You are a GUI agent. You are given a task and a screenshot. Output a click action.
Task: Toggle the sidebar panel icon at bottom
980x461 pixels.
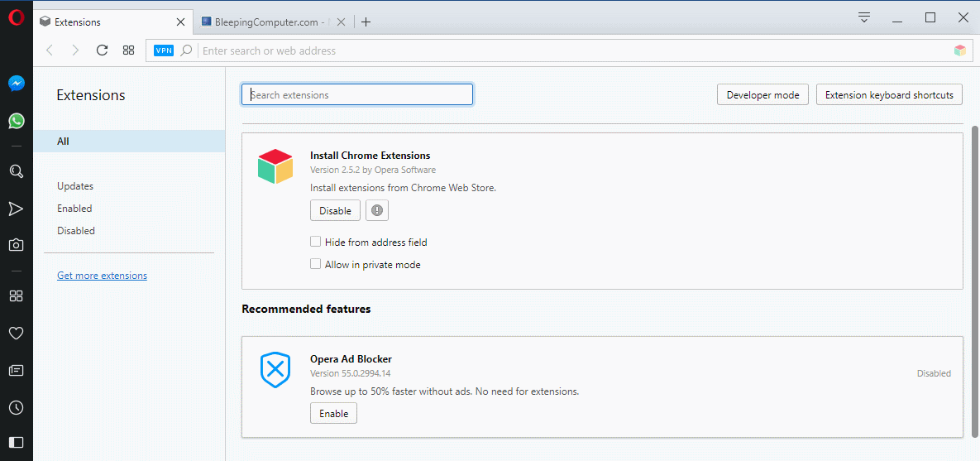(17, 442)
